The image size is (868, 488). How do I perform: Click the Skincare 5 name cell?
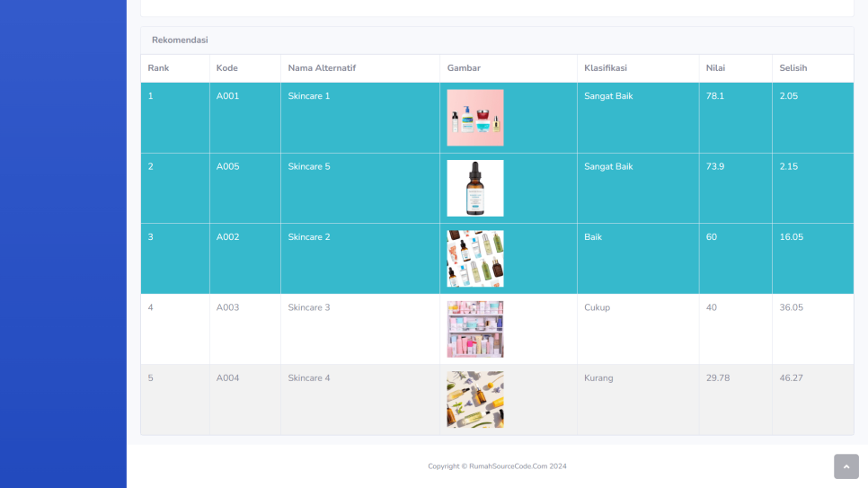coord(309,166)
